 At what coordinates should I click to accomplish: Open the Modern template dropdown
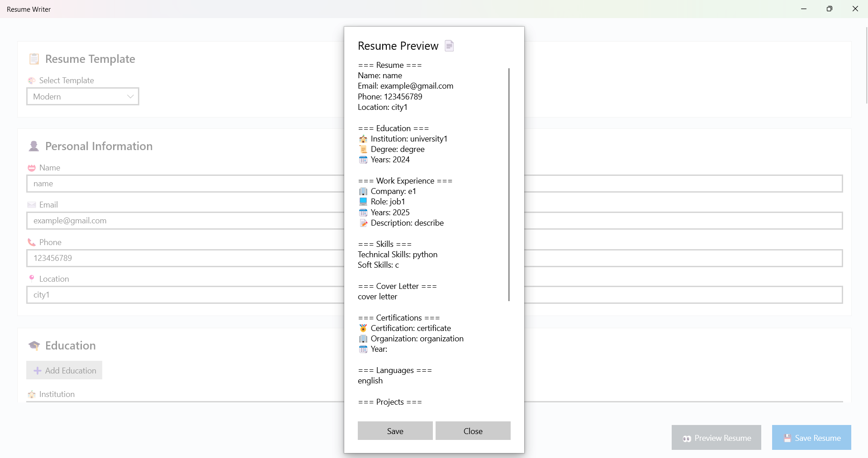[x=83, y=96]
